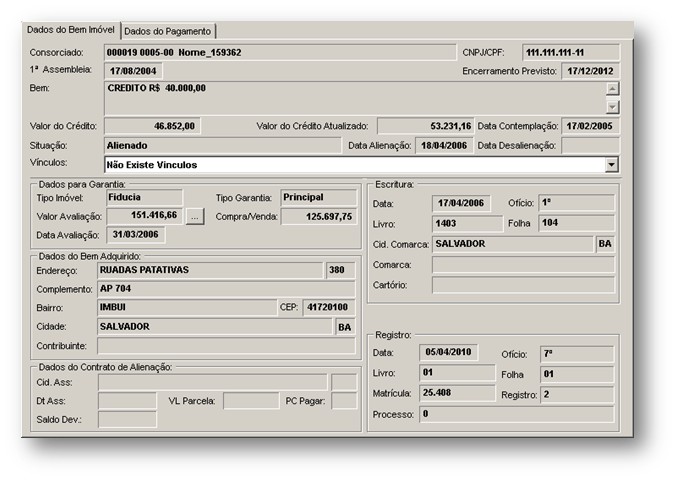Click the CNPJ/CPF field 111.111.111-11
The height and width of the screenshot is (480, 676).
571,53
